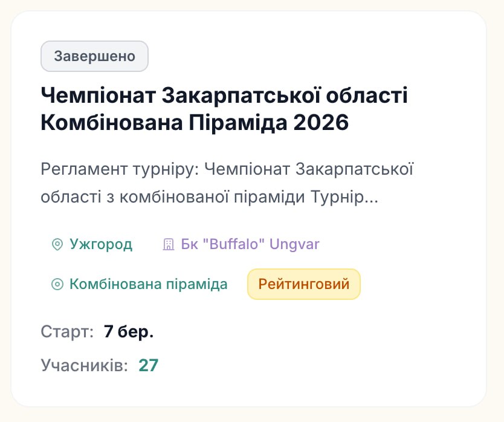Click the "Старт:" label
Screen dimensions: 504x422
(67, 332)
